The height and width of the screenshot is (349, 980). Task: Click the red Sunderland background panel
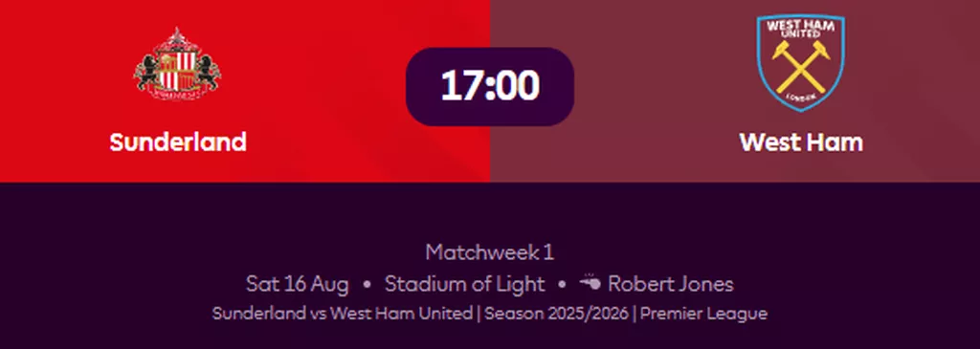245,91
